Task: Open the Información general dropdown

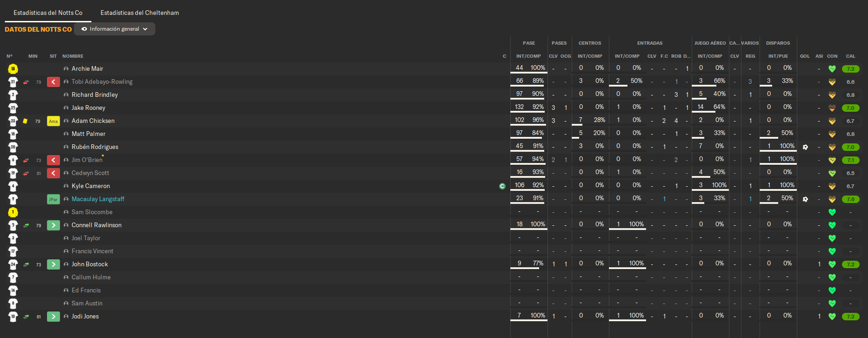Action: 114,29
